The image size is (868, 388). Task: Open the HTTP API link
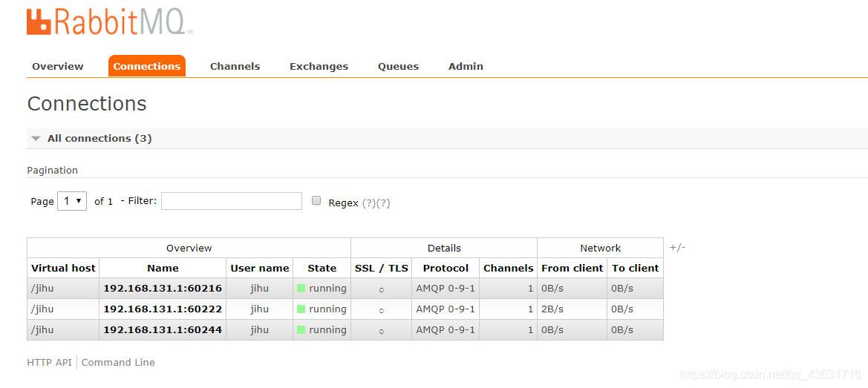coord(49,363)
